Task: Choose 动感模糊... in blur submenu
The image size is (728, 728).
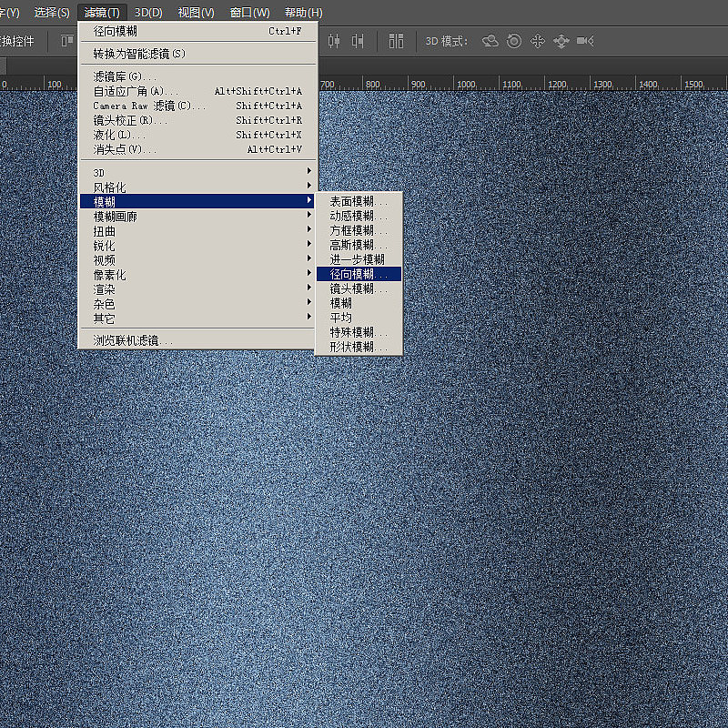Action: tap(359, 216)
